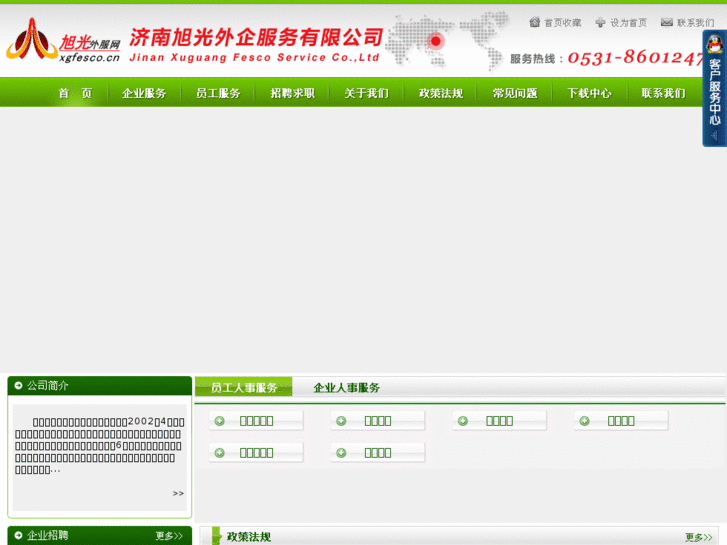Click the xgfesco.cn text under the logo
The image size is (727, 545).
coord(89,58)
